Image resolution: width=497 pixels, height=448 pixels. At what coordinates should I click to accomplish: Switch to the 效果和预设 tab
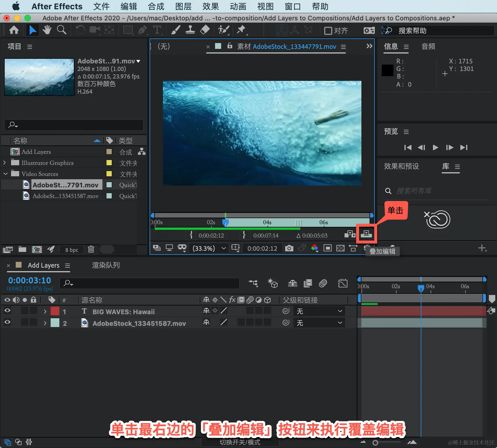[x=402, y=166]
